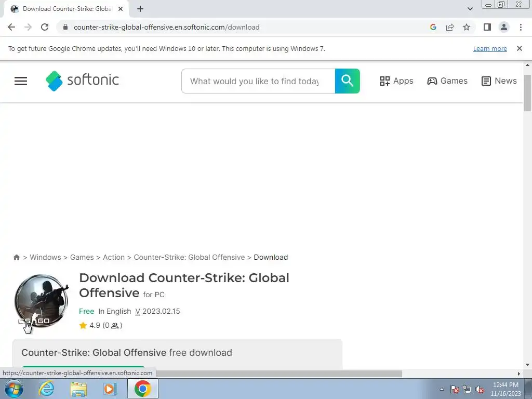Go back with browser back arrow
532x399 pixels.
click(11, 27)
